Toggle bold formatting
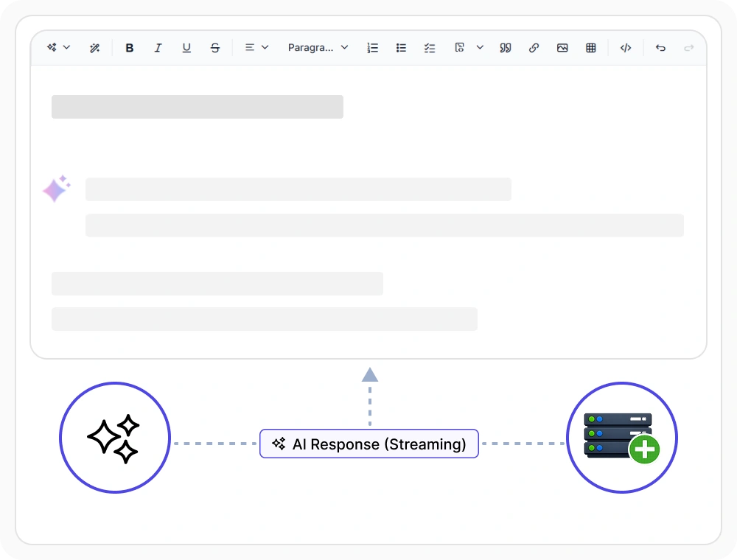737x560 pixels. tap(129, 48)
